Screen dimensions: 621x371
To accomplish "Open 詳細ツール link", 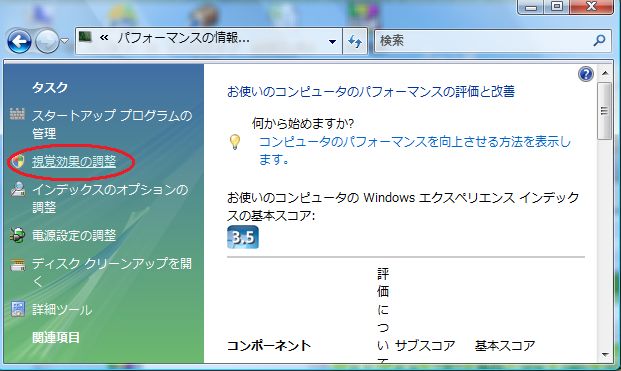I will coord(62,309).
